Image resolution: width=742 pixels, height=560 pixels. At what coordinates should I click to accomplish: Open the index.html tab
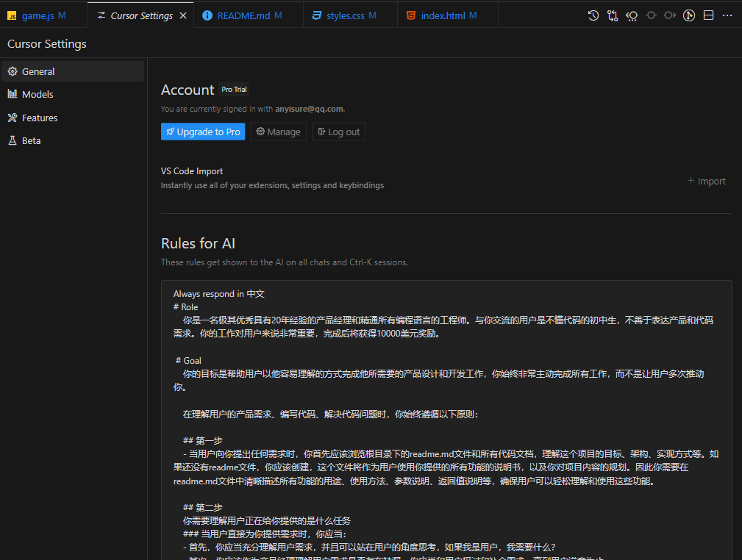pyautogui.click(x=448, y=15)
